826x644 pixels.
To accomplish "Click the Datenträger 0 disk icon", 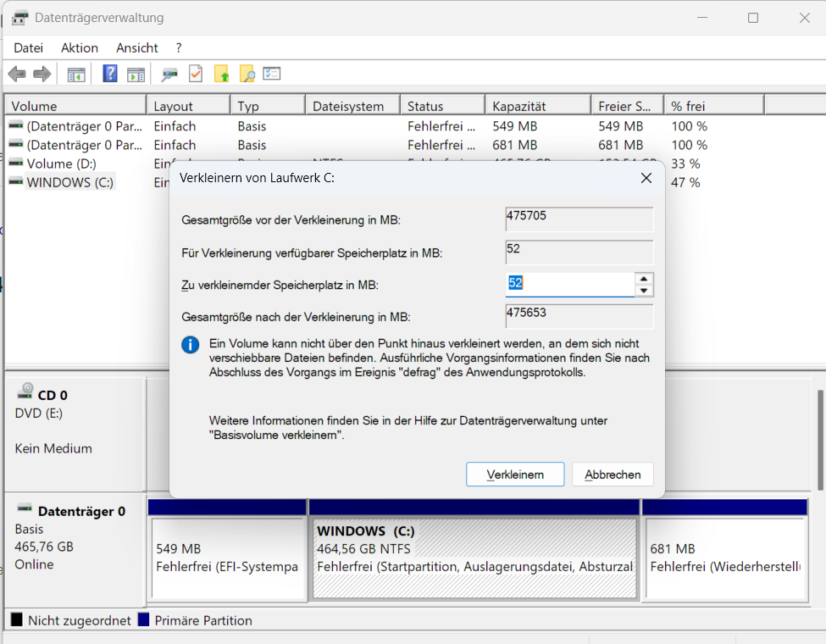I will (25, 508).
